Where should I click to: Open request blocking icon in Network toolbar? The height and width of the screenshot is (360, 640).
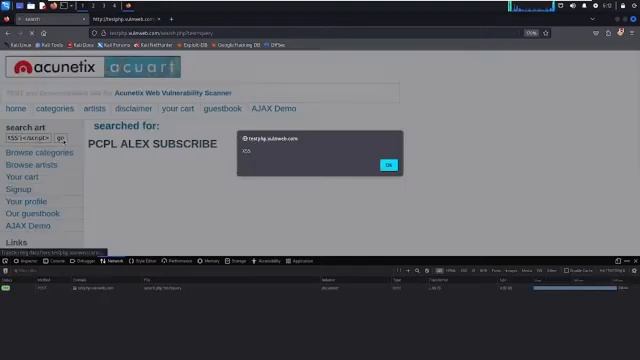pyautogui.click(x=427, y=270)
